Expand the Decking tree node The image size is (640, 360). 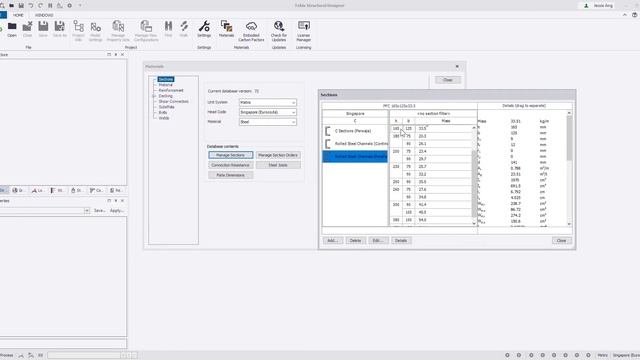[x=154, y=96]
